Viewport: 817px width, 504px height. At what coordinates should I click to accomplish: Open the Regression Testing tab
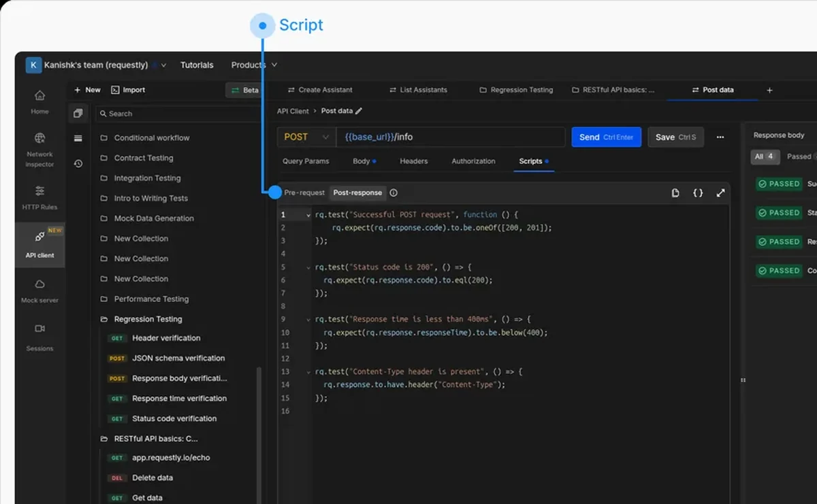516,90
